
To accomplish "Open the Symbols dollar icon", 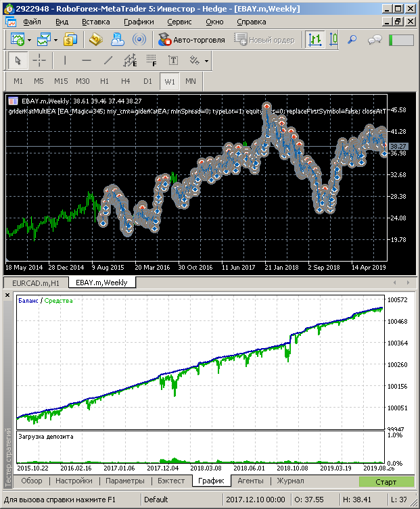I will pyautogui.click(x=70, y=40).
